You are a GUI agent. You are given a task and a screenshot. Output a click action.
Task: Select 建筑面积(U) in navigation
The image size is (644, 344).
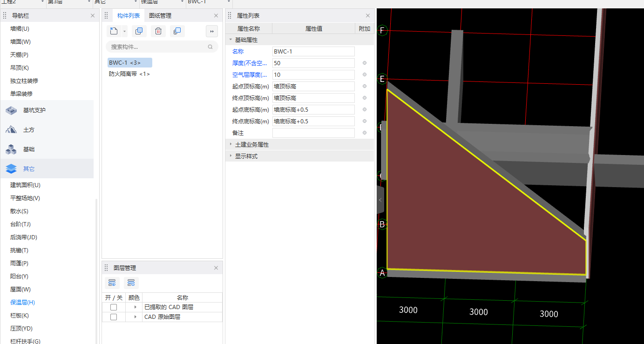[25, 185]
